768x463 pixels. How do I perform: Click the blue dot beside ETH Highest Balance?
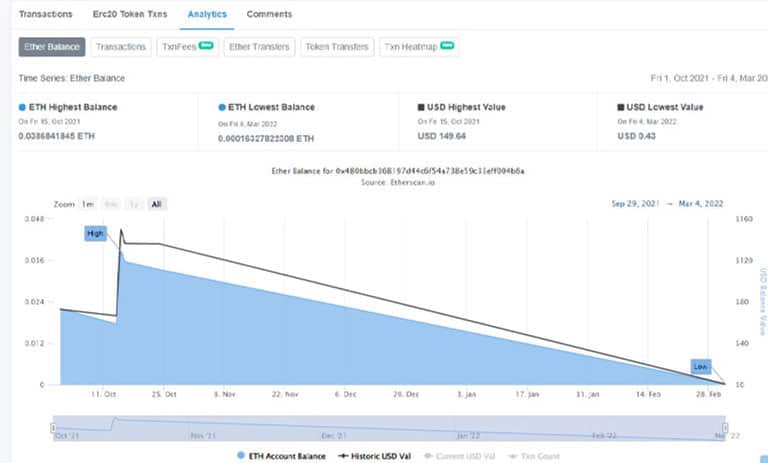point(22,107)
